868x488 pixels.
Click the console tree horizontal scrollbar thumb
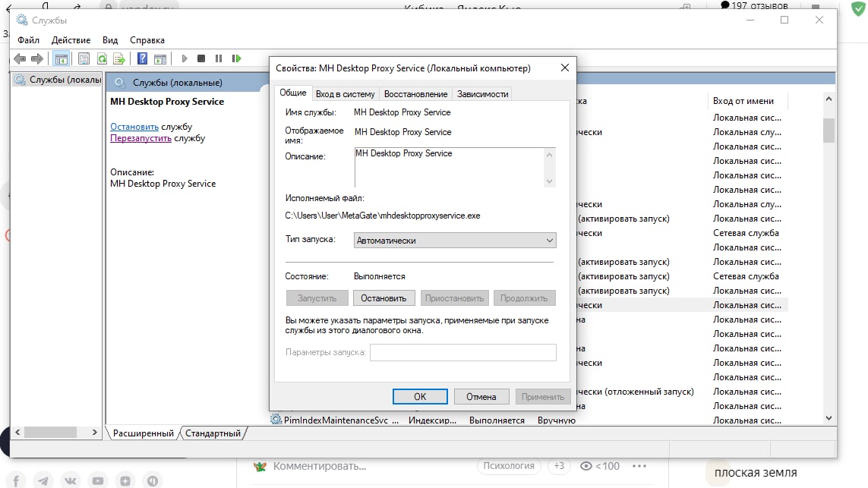coord(50,432)
